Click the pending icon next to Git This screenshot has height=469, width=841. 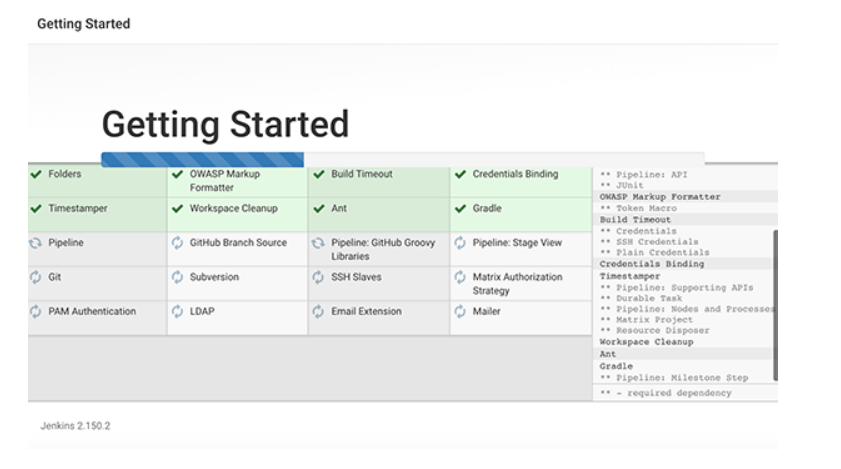coord(35,277)
